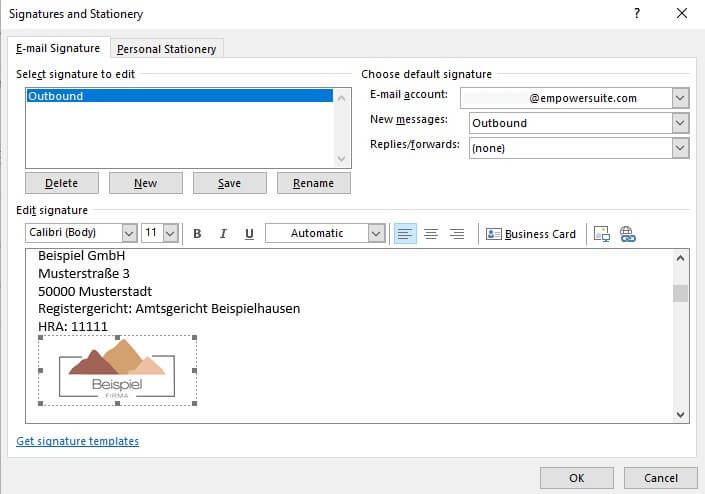The width and height of the screenshot is (705, 494).
Task: Open the Replies/forwards dropdown
Action: pos(681,148)
